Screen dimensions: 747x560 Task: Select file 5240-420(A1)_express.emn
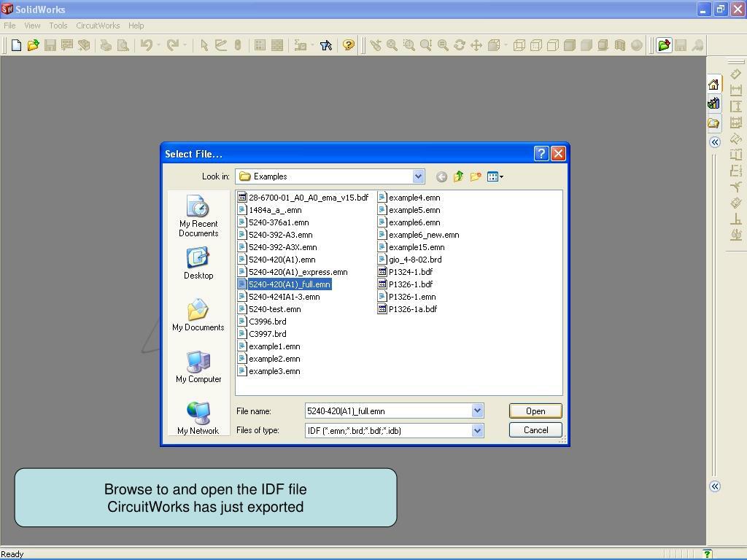[x=293, y=272]
